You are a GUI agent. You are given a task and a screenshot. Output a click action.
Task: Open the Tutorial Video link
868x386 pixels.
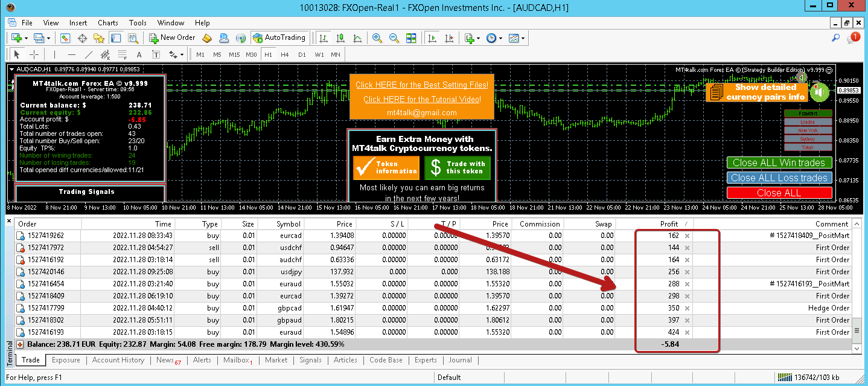(422, 99)
